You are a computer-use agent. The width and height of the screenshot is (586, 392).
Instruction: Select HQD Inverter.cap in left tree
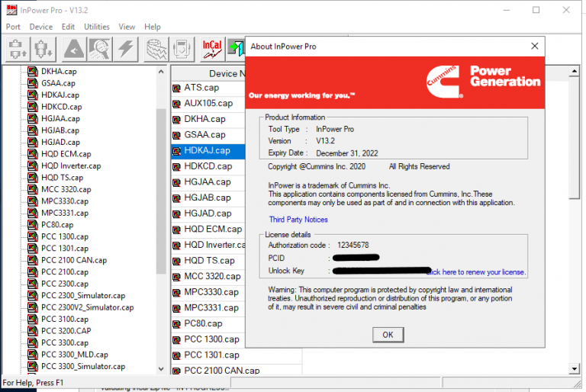(71, 166)
